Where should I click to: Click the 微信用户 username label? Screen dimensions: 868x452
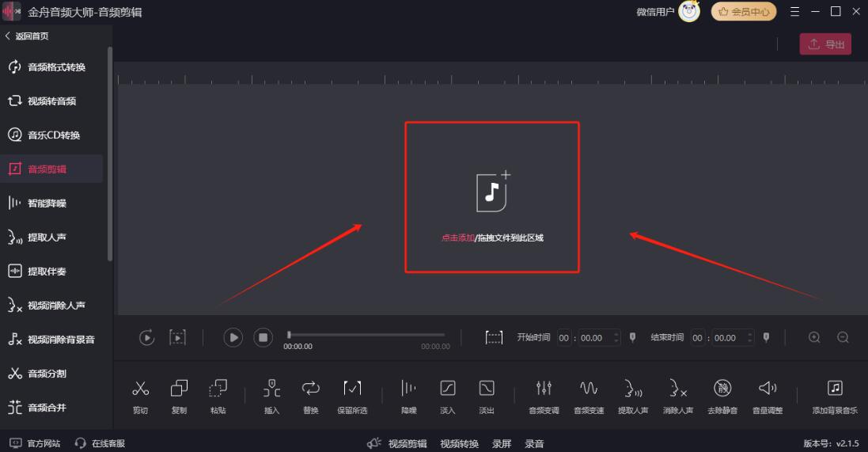[655, 12]
